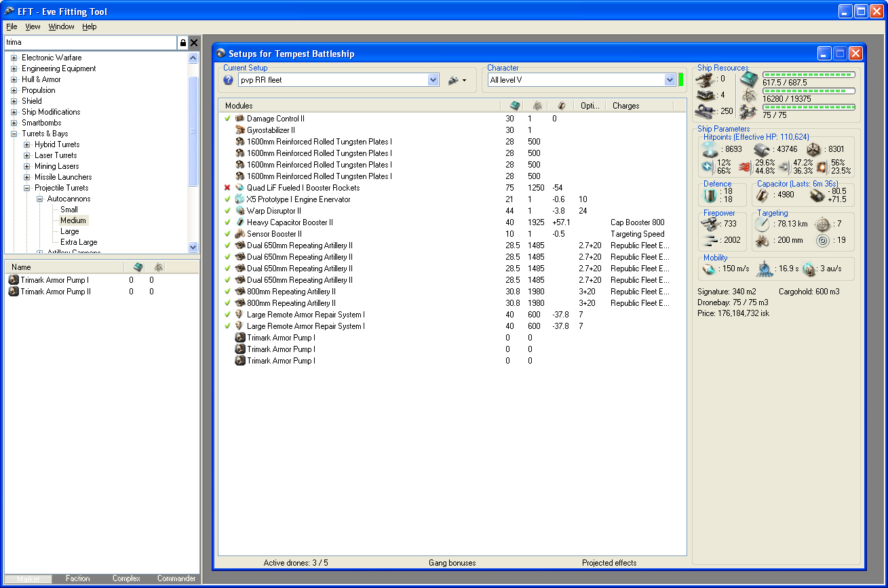The height and width of the screenshot is (588, 888).
Task: Toggle the red X status on Quad LiF Booster Rockets
Action: (227, 188)
